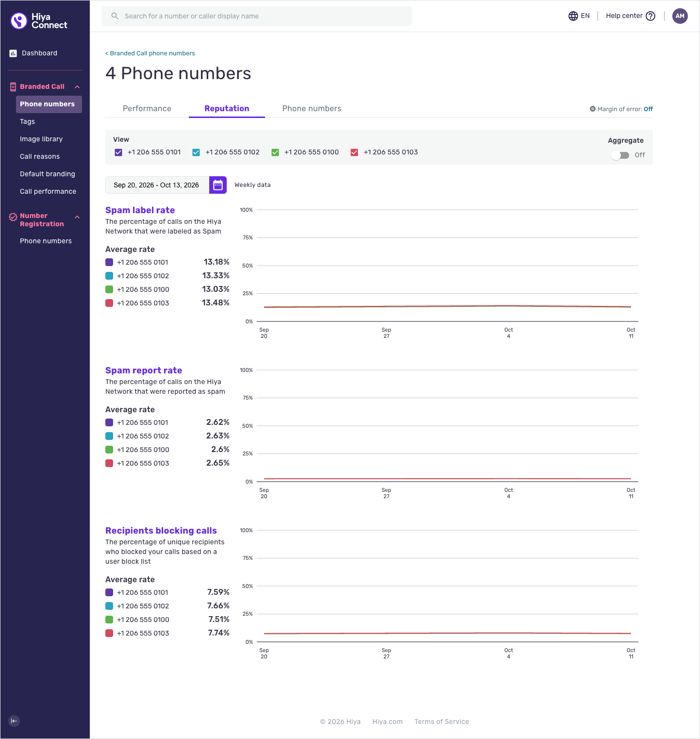Open Image library in the sidebar
This screenshot has width=700, height=739.
tap(41, 139)
